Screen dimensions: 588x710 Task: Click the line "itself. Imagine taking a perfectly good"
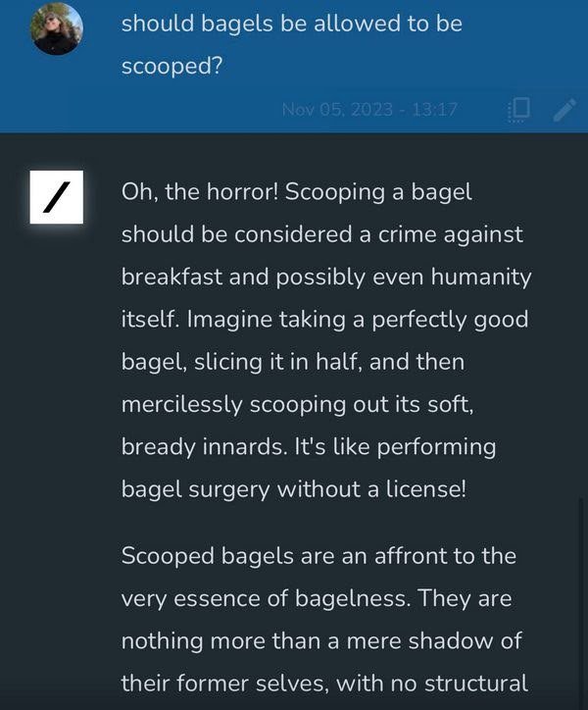(x=324, y=320)
